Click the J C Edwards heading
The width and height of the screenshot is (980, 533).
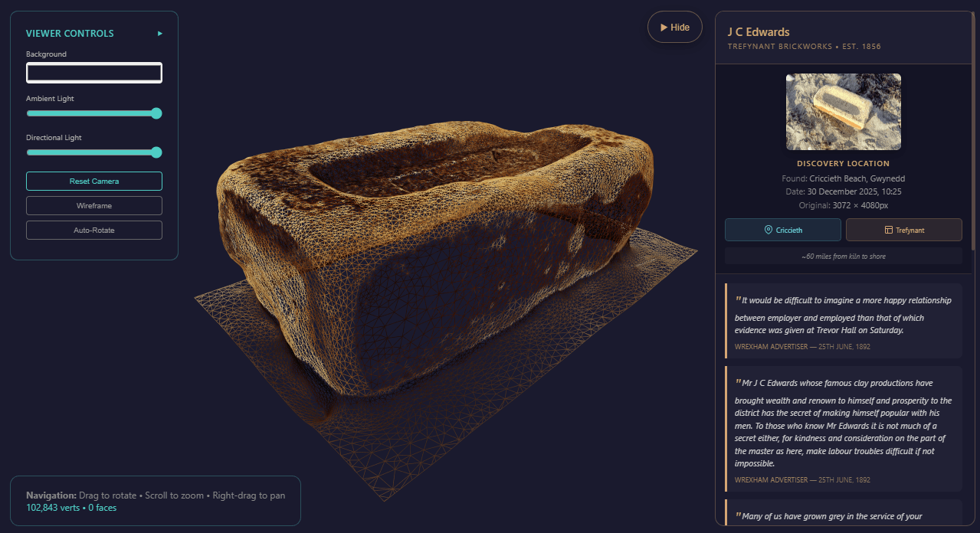(758, 32)
